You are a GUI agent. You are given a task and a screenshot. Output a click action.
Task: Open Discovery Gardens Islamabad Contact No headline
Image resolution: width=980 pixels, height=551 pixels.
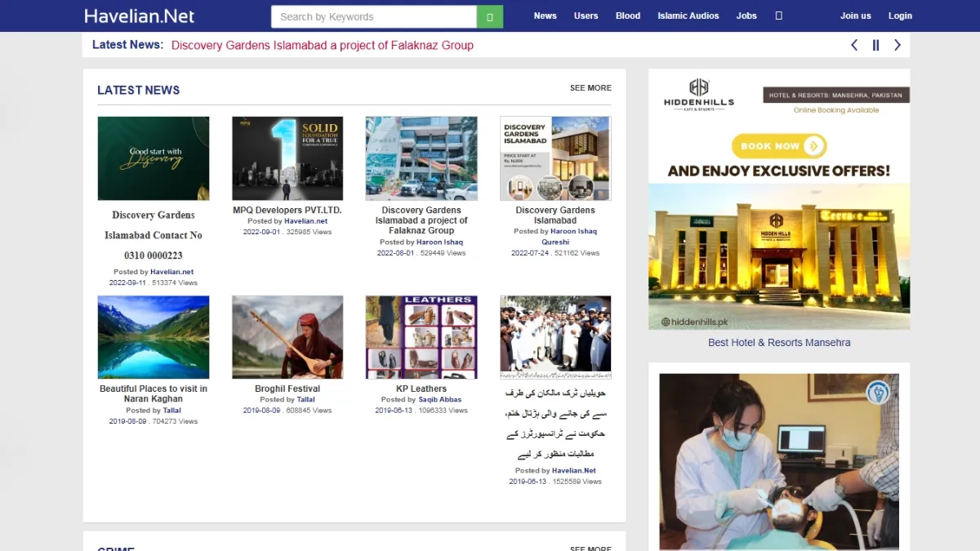coord(154,235)
